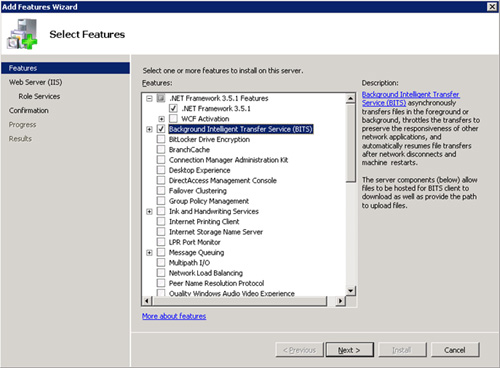Screen dimensions: 500x368
Task: Click the features list up scroll arrow
Action: pyautogui.click(x=350, y=99)
